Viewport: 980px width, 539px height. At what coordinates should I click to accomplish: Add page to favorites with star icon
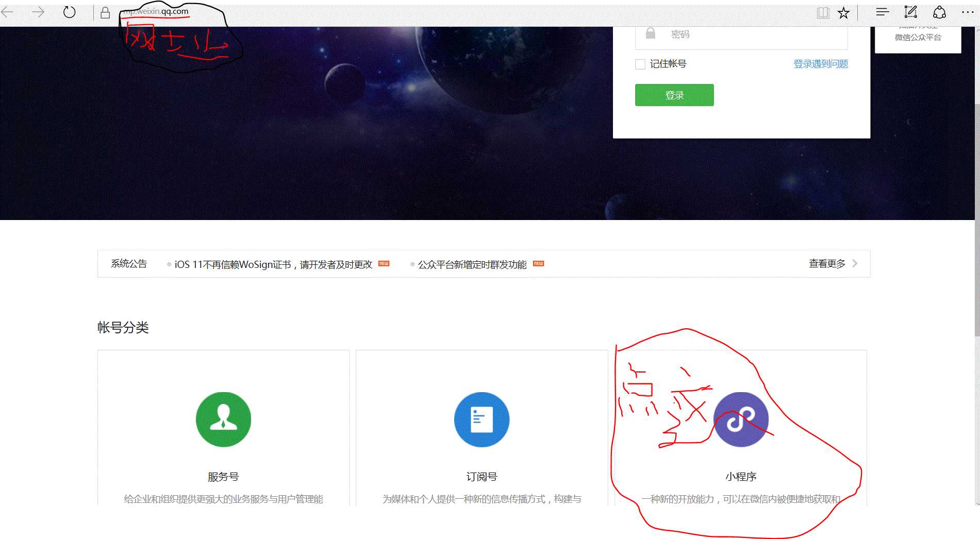pos(843,13)
